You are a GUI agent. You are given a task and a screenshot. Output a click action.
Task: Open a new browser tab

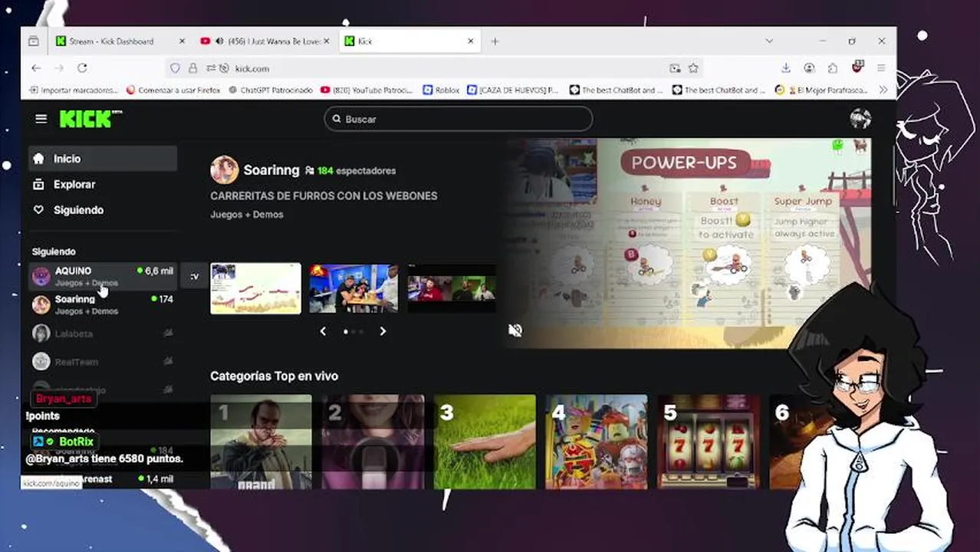(495, 41)
